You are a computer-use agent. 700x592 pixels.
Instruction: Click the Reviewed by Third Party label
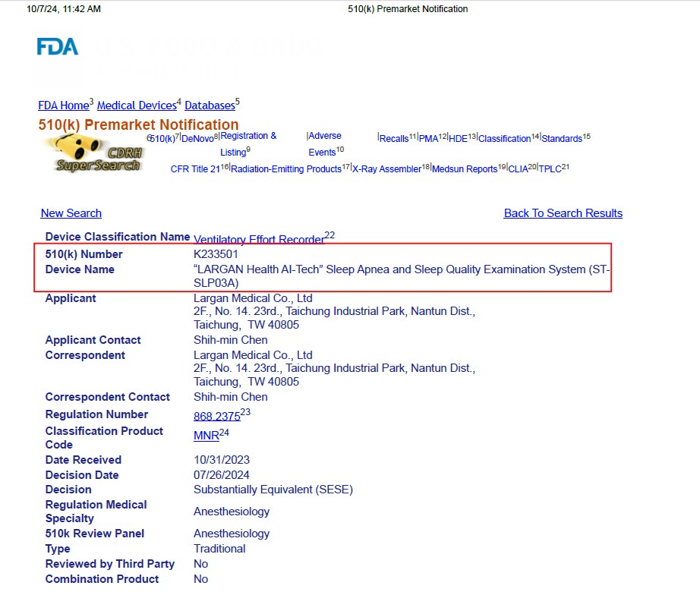(110, 564)
